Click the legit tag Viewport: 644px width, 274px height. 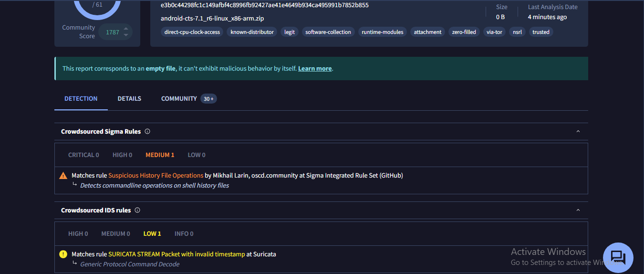[290, 32]
